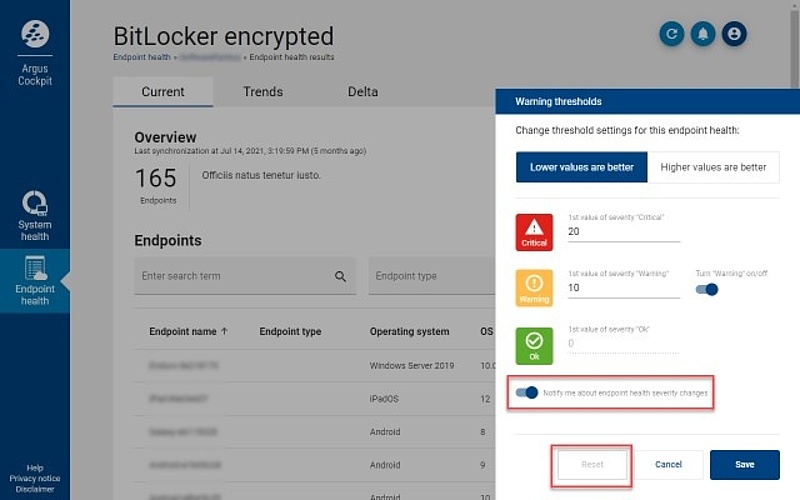
Task: Select "Higher values are better" option
Action: pyautogui.click(x=713, y=167)
